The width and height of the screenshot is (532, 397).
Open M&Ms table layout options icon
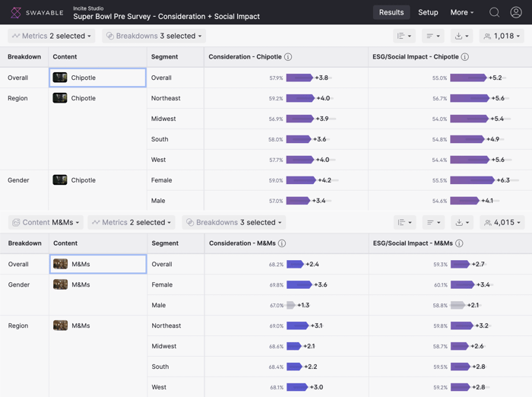coord(405,222)
